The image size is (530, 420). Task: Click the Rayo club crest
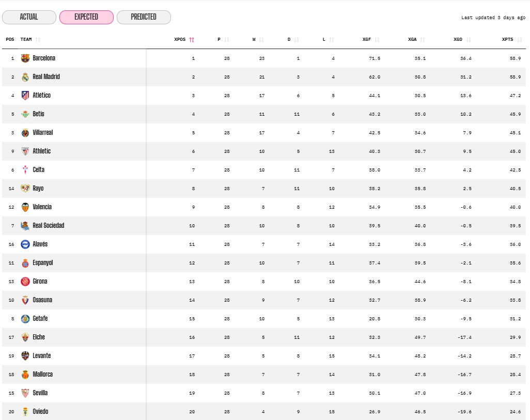pos(24,188)
